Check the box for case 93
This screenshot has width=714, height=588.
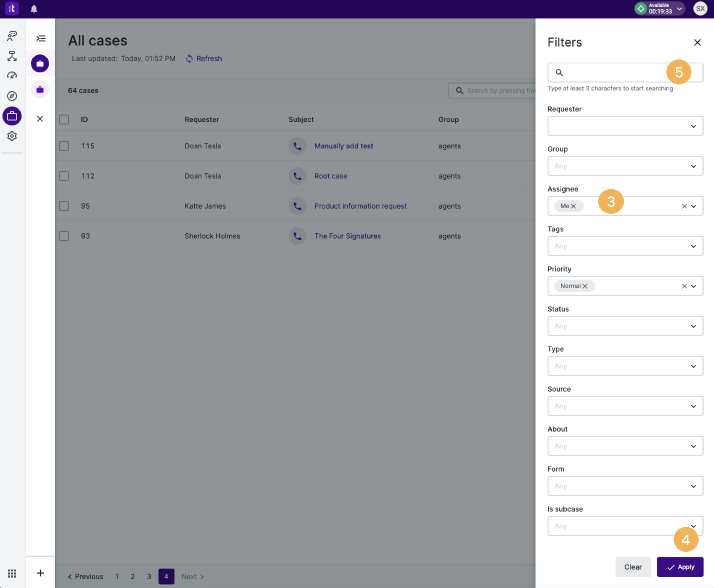pyautogui.click(x=64, y=236)
